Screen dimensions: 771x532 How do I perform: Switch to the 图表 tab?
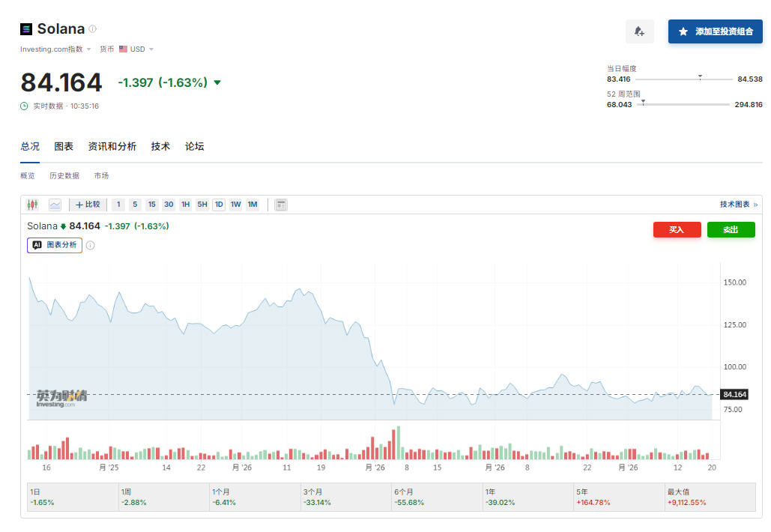[64, 146]
